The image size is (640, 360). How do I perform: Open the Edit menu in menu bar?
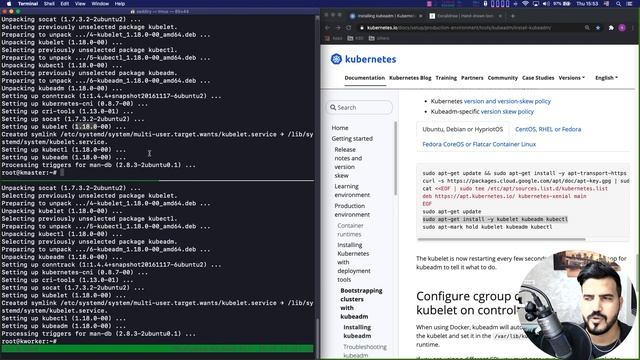(x=65, y=4)
